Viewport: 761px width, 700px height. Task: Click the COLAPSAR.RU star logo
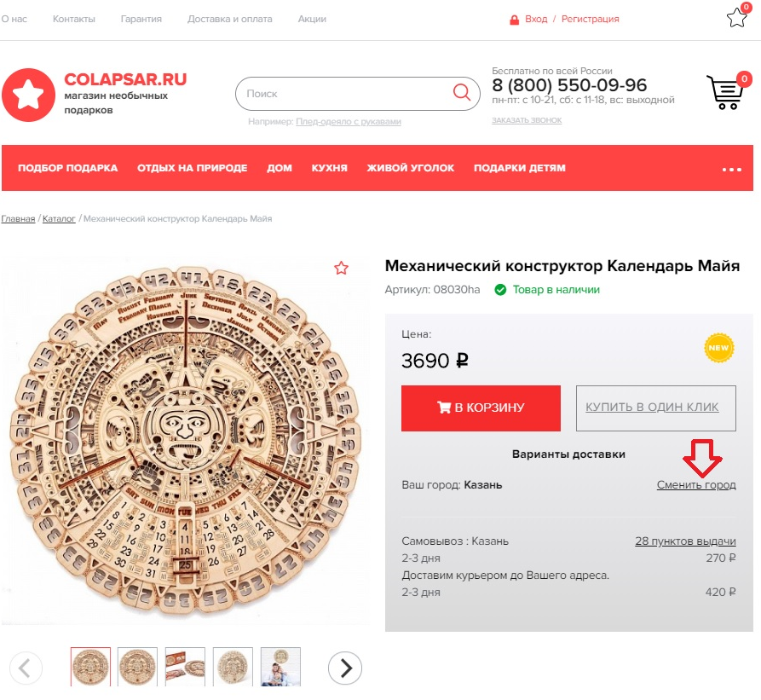(28, 95)
